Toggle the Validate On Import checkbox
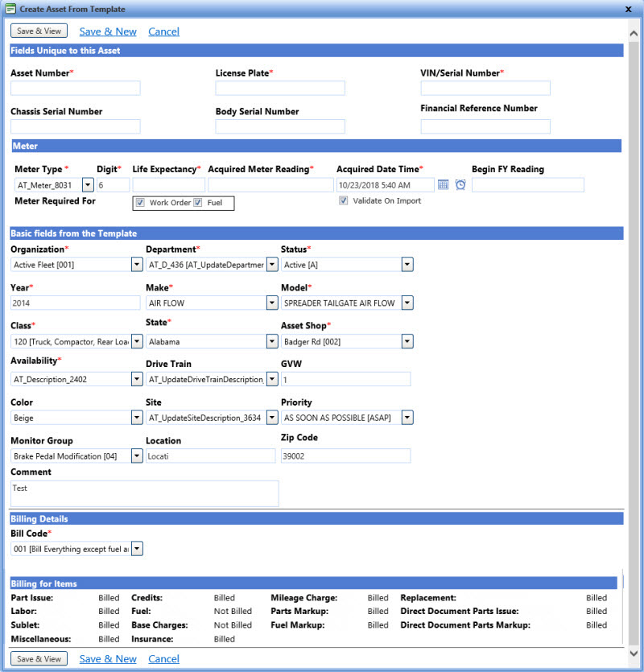The height and width of the screenshot is (672, 644). [x=344, y=200]
